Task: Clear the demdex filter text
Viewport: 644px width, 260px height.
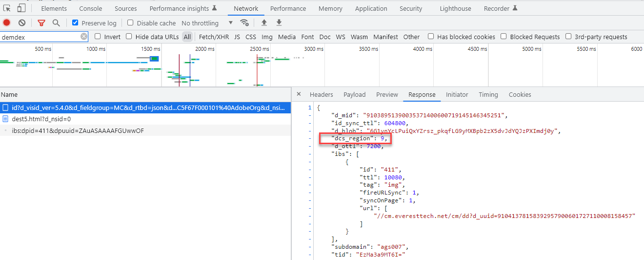Action: coord(84,37)
